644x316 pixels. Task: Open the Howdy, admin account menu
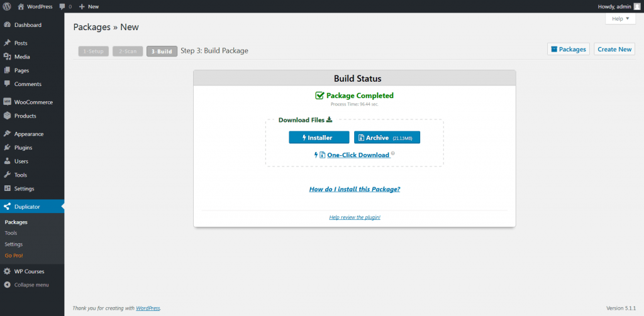(618, 6)
